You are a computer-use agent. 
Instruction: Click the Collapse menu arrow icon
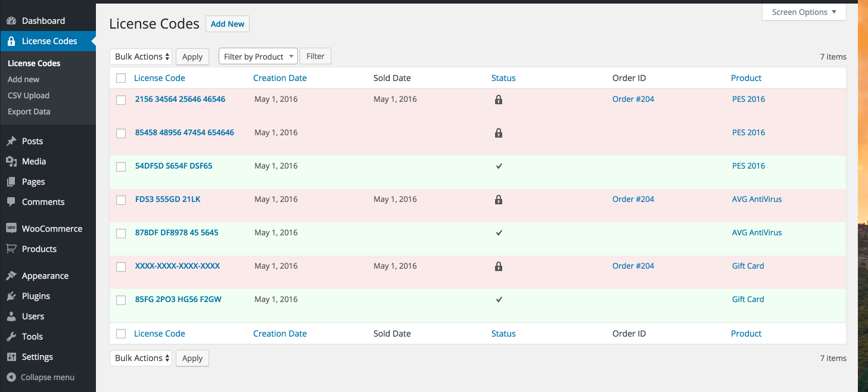coord(11,377)
